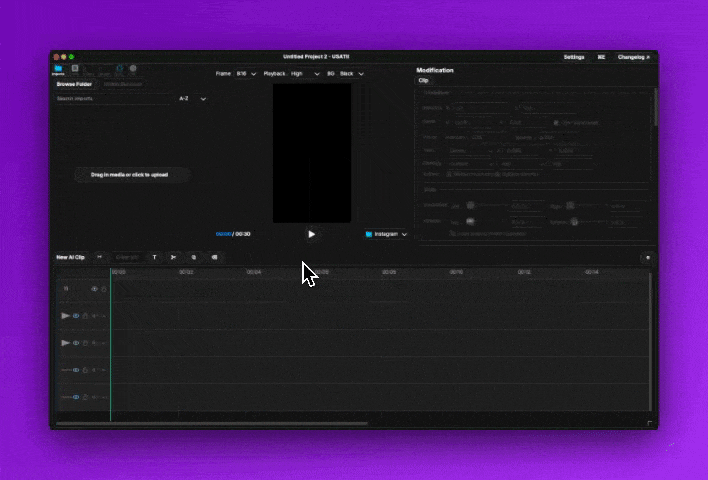Screen dimensions: 708x480
Task: Click the round button at timeline's right end
Action: [647, 257]
